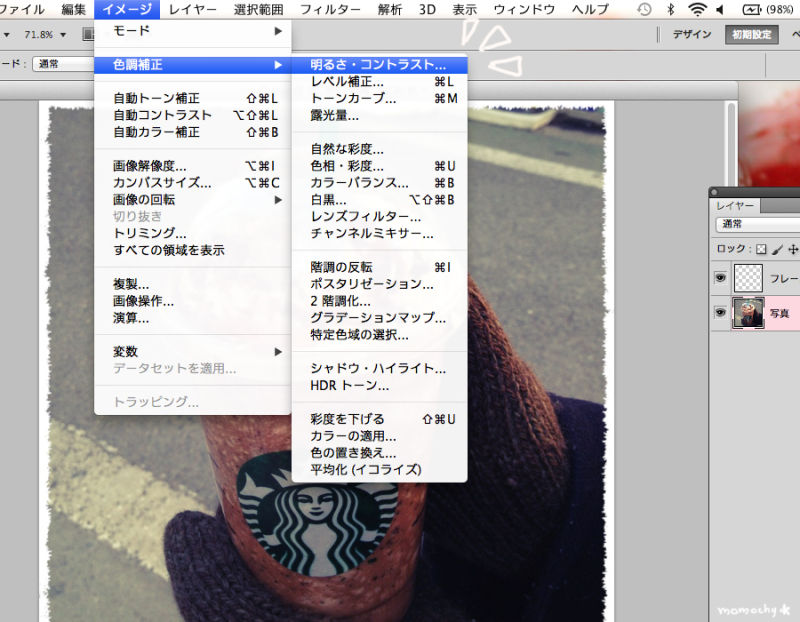Select the レイヤー panel tab

pyautogui.click(x=735, y=206)
